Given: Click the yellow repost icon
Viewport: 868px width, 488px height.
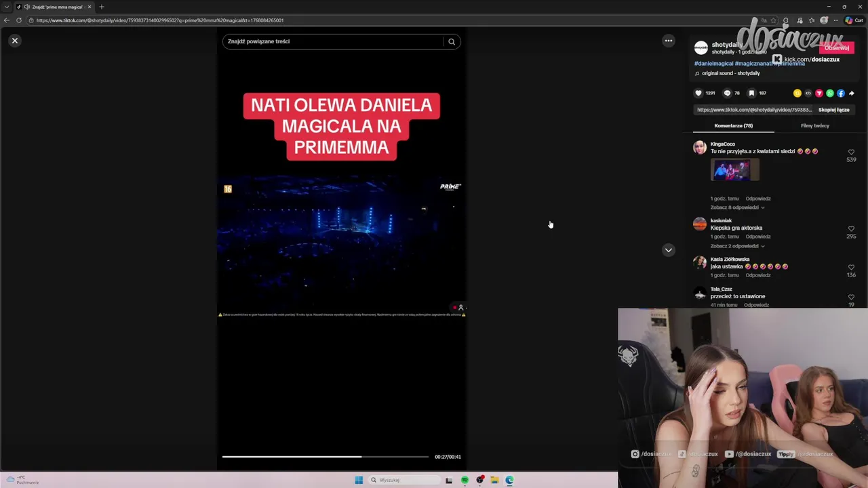Looking at the screenshot, I should click(x=797, y=93).
